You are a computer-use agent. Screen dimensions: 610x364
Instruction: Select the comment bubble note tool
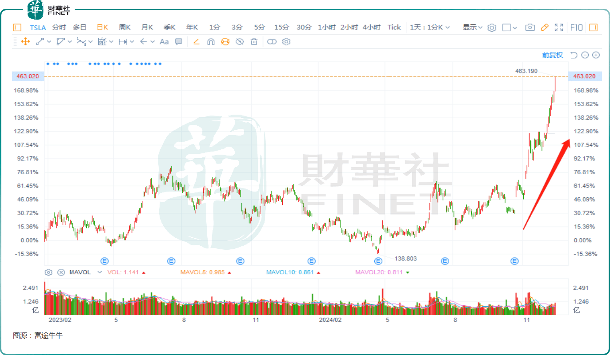(x=179, y=42)
